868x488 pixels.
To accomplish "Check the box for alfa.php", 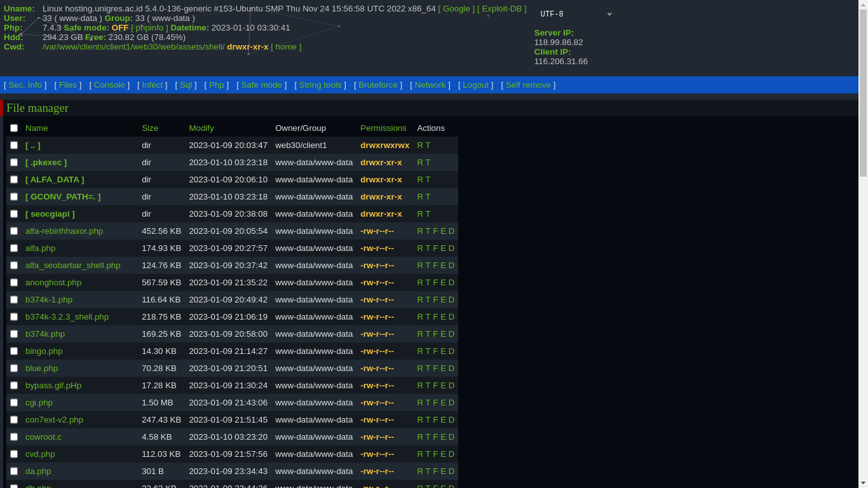I will tap(14, 248).
